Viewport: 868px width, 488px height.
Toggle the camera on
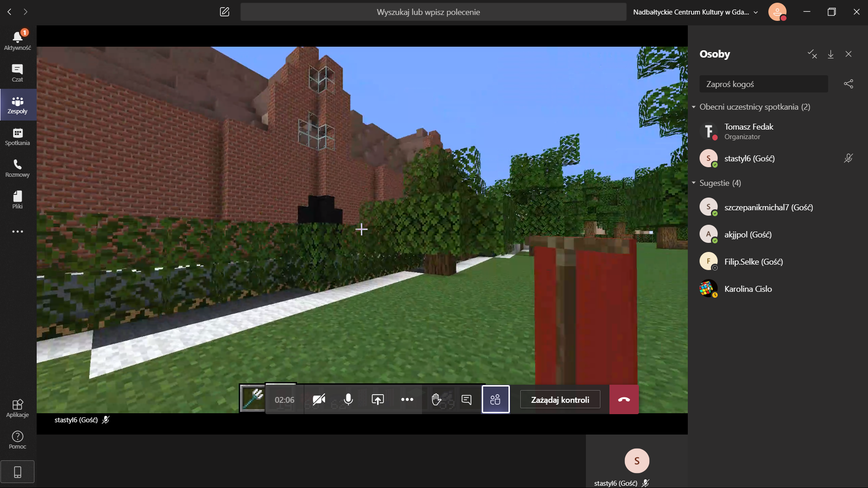point(319,400)
